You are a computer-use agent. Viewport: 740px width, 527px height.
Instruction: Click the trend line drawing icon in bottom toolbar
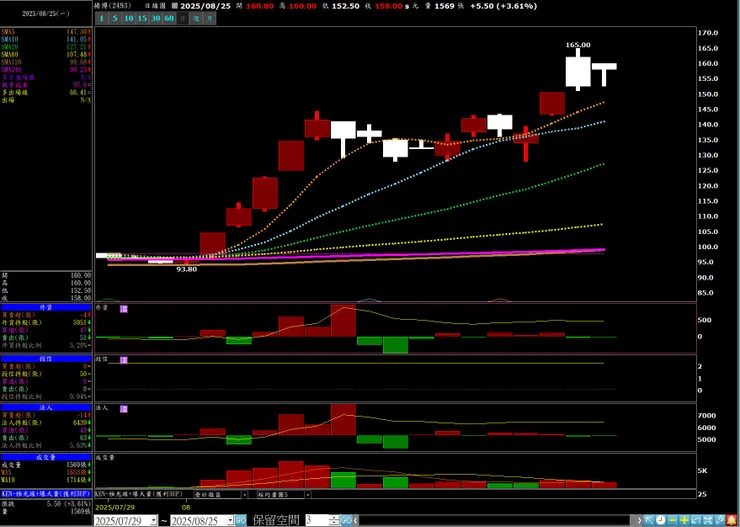pyautogui.click(x=696, y=520)
